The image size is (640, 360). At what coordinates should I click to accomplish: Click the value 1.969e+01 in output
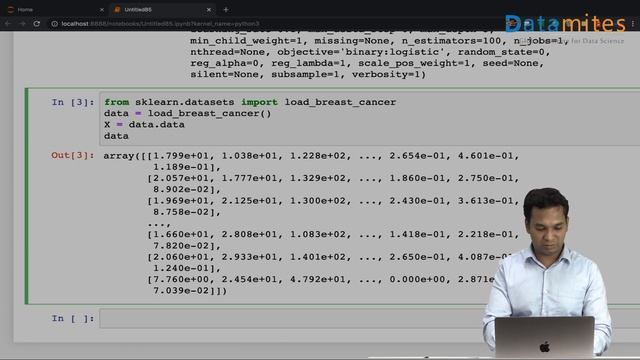pyautogui.click(x=181, y=201)
